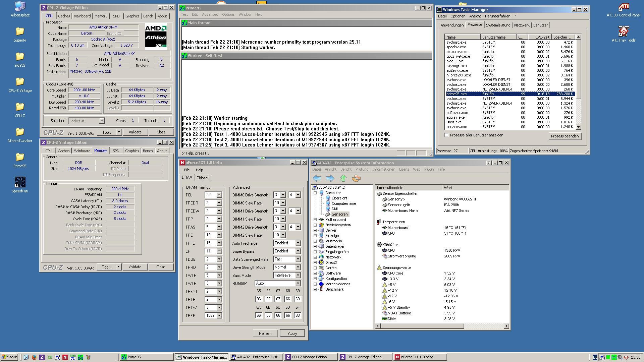Collapse Computer node in AIDA32 tree
Screen dimensions: 644x362
tap(315, 193)
